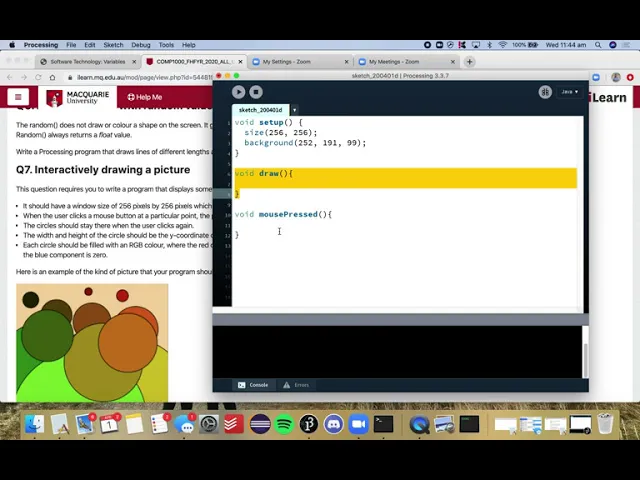Image resolution: width=640 pixels, height=480 pixels.
Task: Close the My Meetings - Zoom tab
Action: point(453,62)
